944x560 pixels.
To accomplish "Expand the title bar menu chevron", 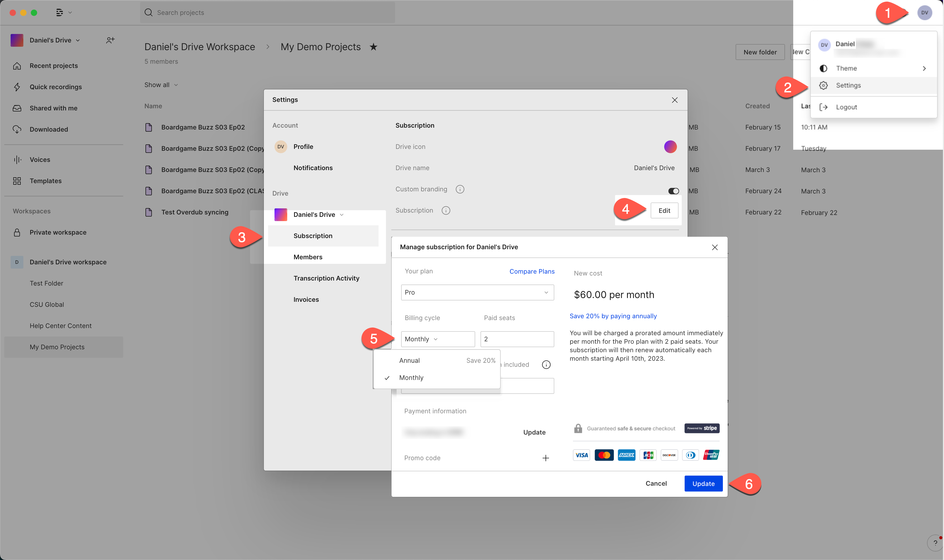I will click(70, 12).
